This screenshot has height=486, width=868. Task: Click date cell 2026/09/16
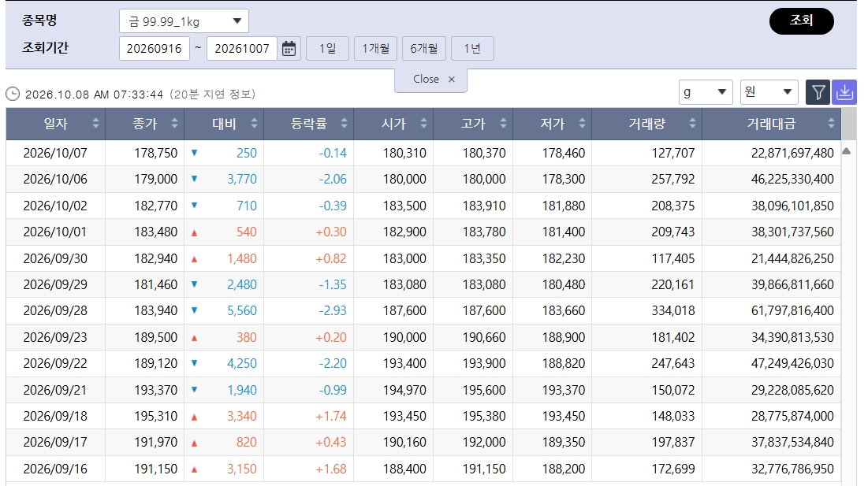tap(55, 469)
